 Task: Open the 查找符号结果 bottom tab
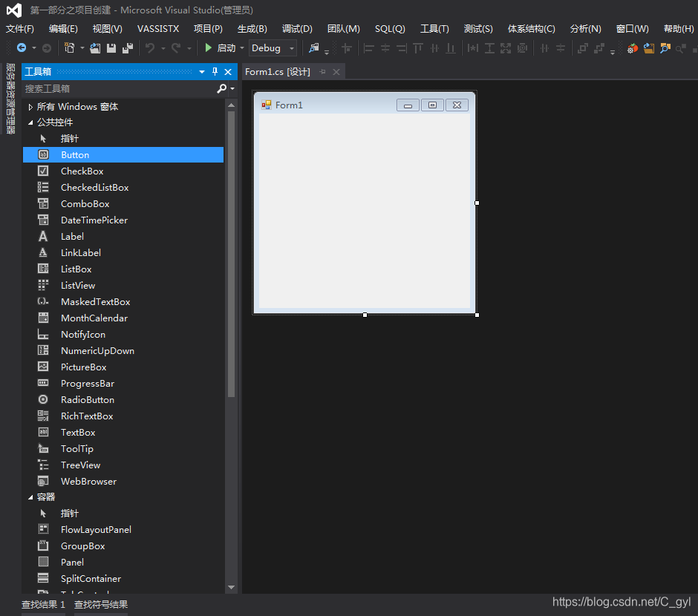[x=100, y=604]
